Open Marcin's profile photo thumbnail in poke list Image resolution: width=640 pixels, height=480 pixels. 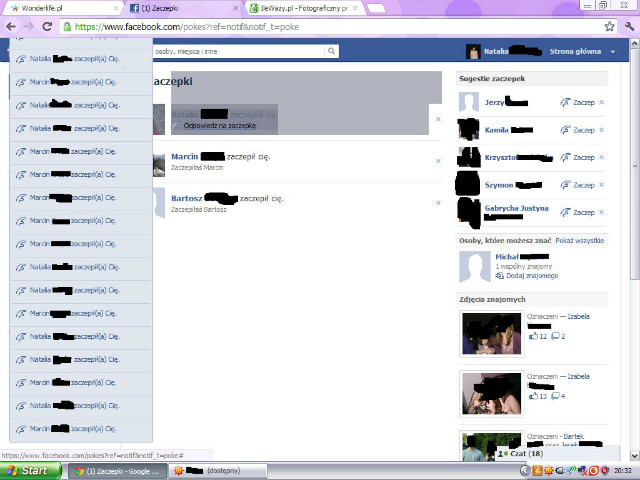(159, 165)
